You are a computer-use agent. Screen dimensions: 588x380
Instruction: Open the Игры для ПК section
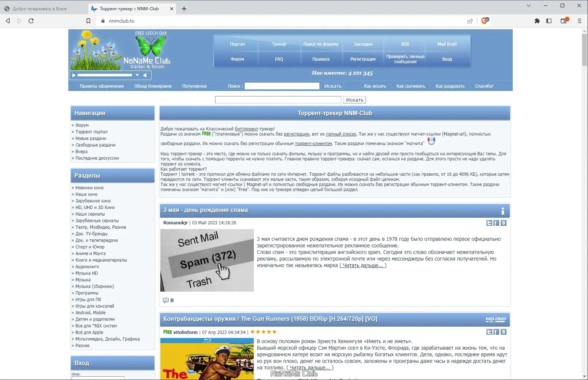(x=88, y=300)
